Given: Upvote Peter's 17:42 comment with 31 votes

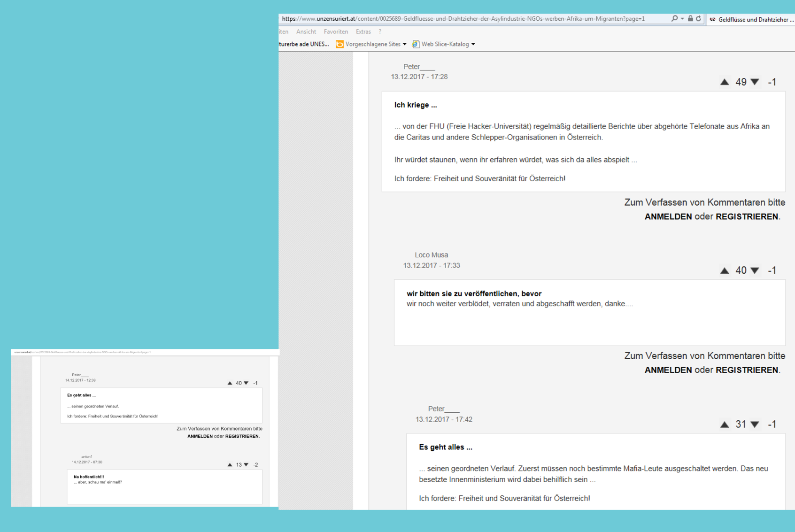Looking at the screenshot, I should point(725,424).
